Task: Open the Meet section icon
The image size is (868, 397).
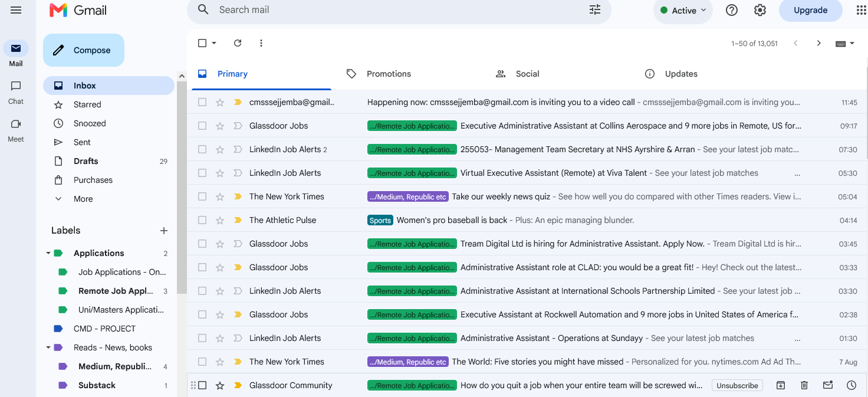Action: point(16,124)
